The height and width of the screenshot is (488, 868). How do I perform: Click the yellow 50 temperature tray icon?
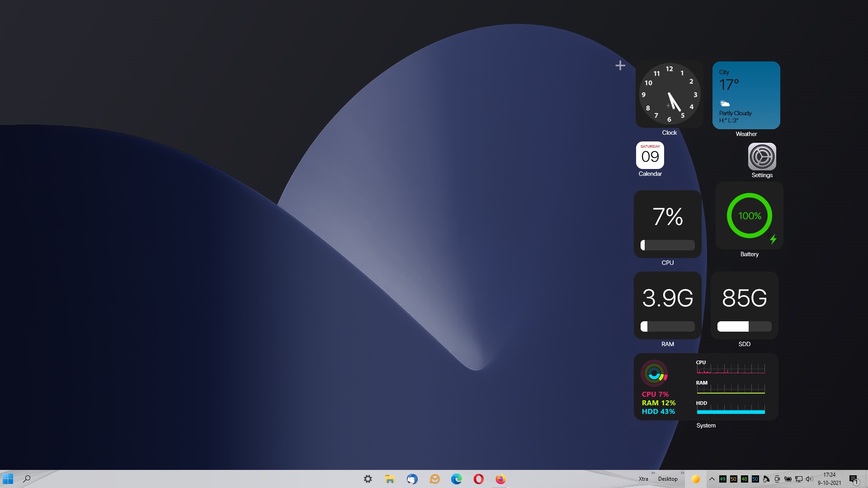click(x=733, y=479)
